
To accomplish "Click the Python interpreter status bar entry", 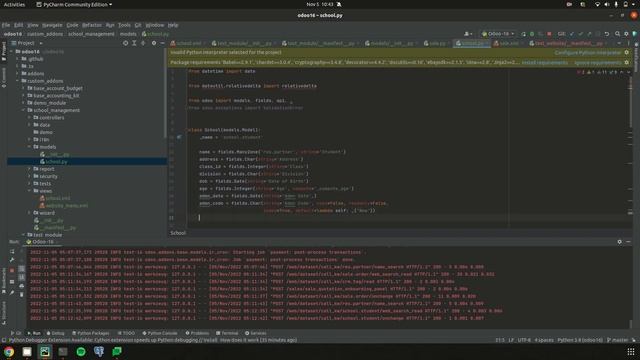I will click(x=580, y=340).
